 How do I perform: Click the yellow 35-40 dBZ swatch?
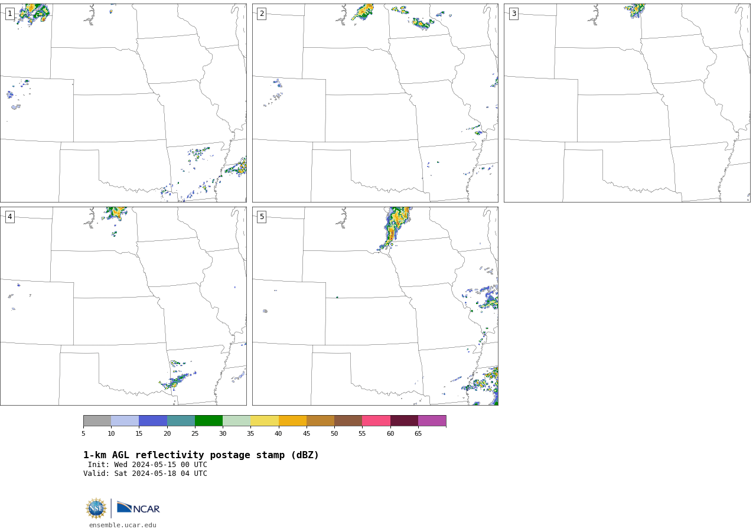(265, 420)
